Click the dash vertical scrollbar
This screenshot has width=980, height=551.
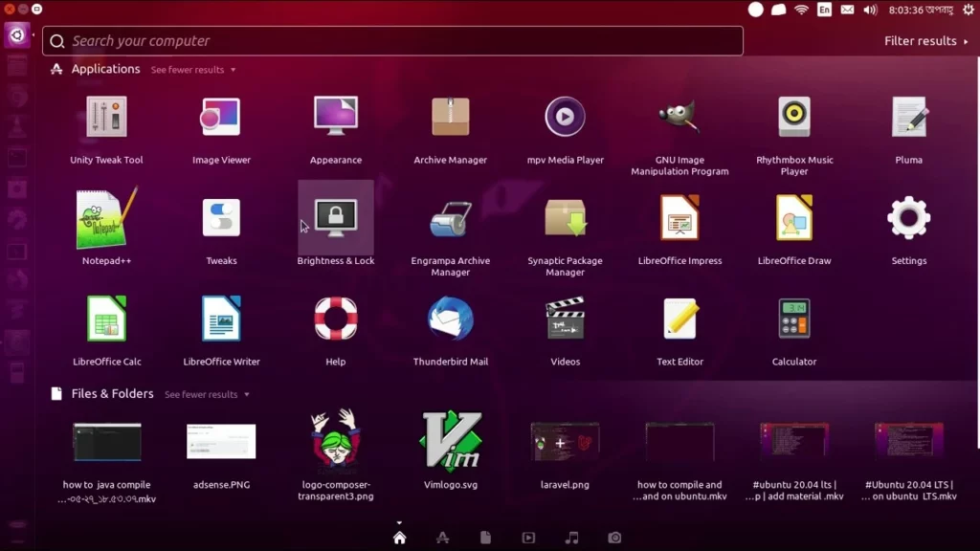coord(977,253)
